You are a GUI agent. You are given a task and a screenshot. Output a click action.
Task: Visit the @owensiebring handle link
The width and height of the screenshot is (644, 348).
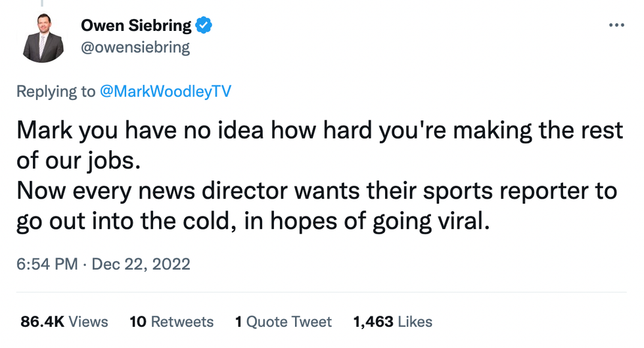[x=135, y=47]
